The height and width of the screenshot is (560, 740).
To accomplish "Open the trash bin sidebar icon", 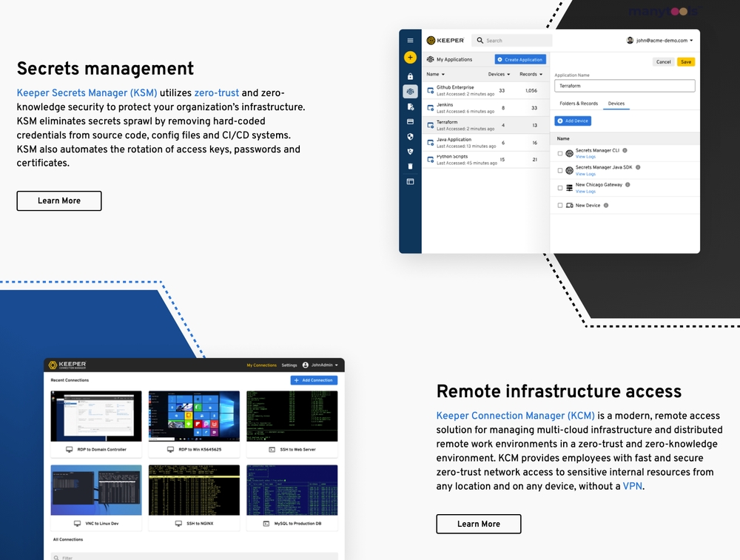I will click(410, 166).
